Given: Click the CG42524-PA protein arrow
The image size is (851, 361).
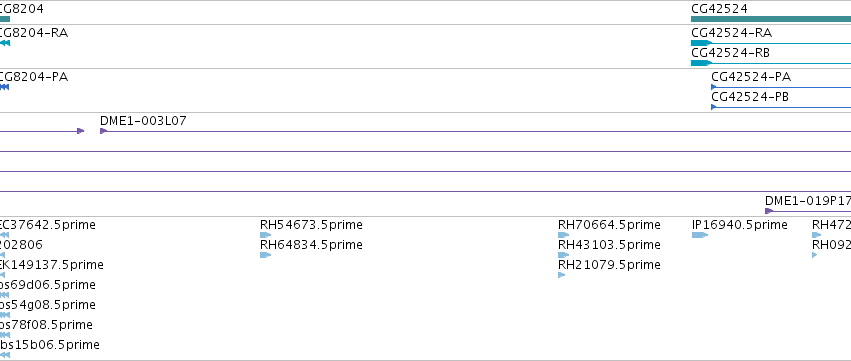Looking at the screenshot, I should coord(781,87).
